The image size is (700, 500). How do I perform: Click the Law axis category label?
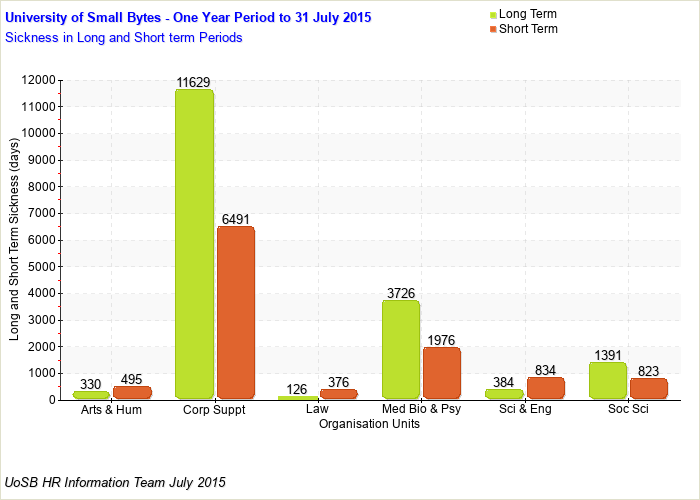click(317, 409)
